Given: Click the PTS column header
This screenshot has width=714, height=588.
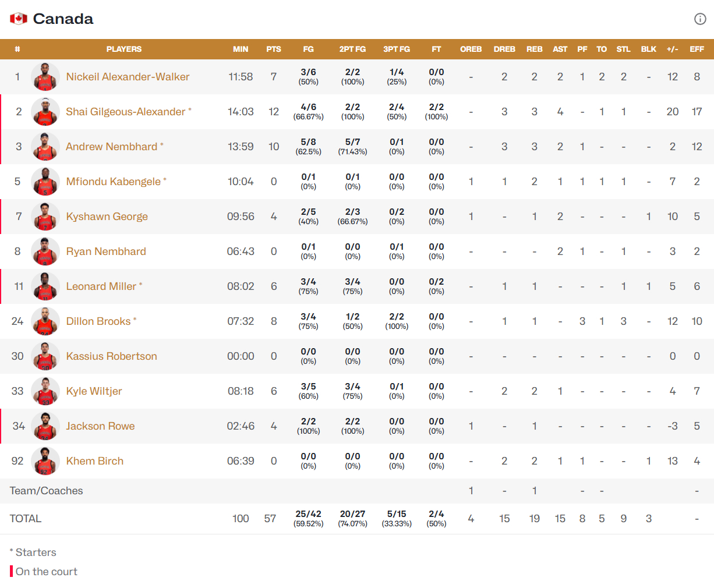Looking at the screenshot, I should point(274,49).
